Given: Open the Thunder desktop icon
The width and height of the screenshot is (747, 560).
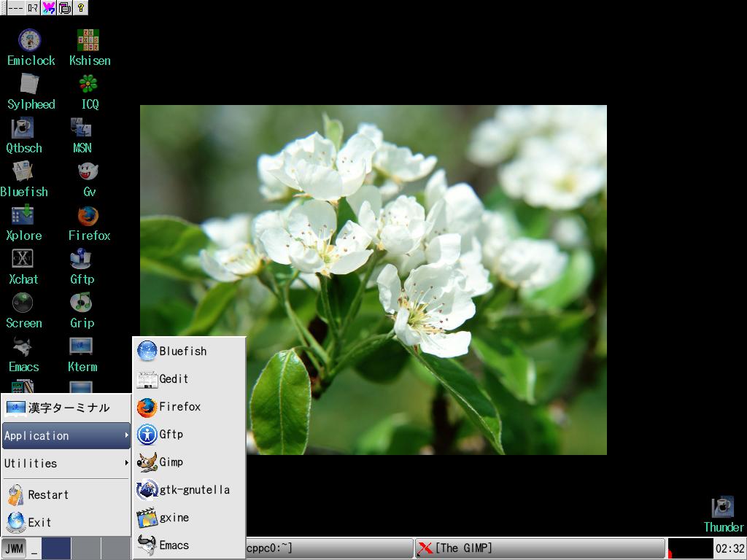Looking at the screenshot, I should click(x=722, y=507).
